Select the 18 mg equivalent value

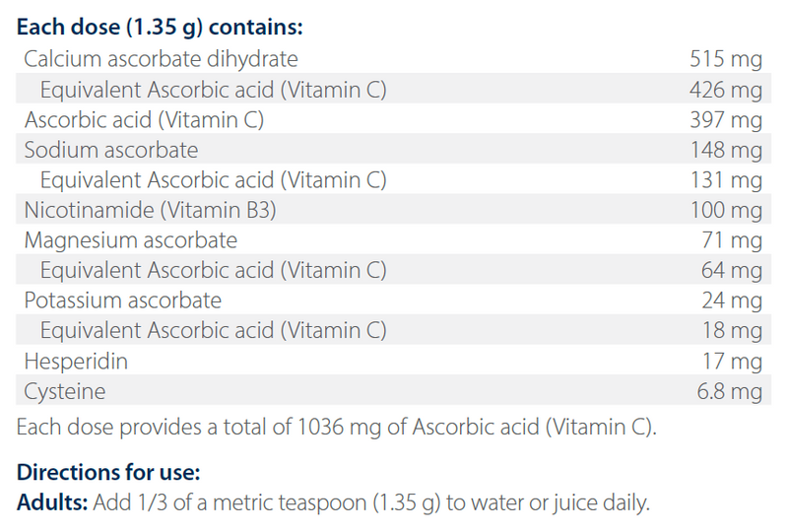click(732, 331)
